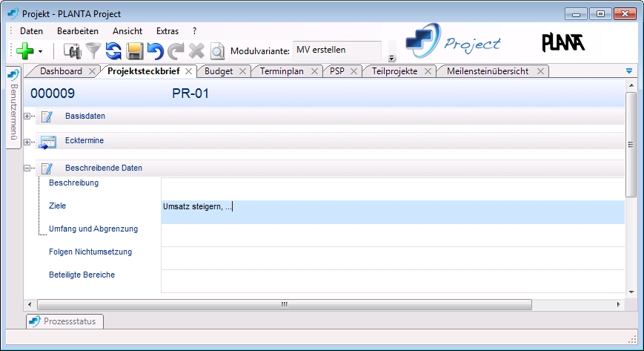Switch to the Teilprojekte tab
The image size is (644, 351).
click(x=394, y=71)
